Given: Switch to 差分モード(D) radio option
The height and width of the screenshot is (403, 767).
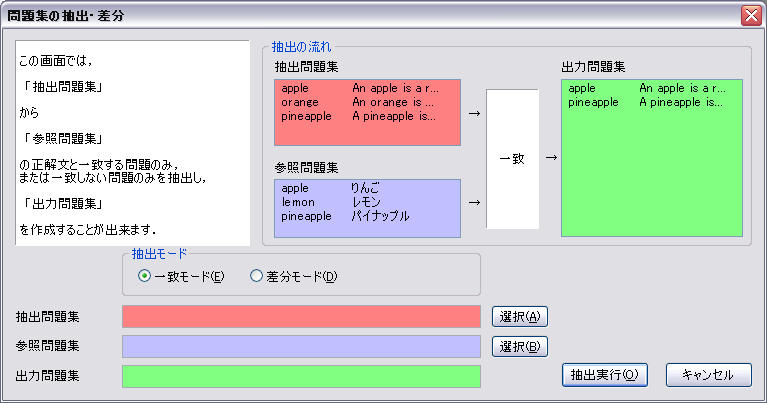Looking at the screenshot, I should click(256, 276).
